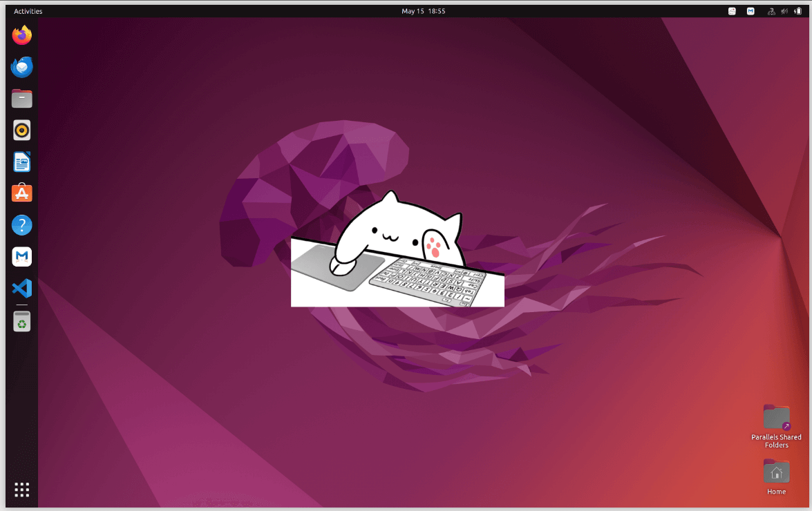Launch Mailspring from the dock
The width and height of the screenshot is (812, 511).
click(x=21, y=256)
